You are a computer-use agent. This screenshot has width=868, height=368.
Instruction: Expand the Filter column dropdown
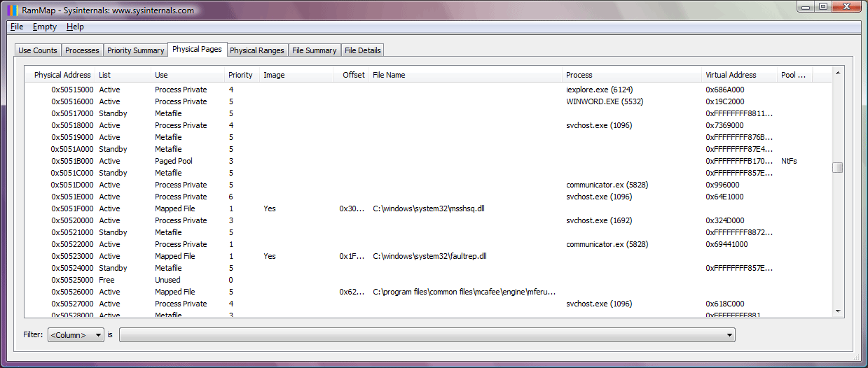point(76,335)
